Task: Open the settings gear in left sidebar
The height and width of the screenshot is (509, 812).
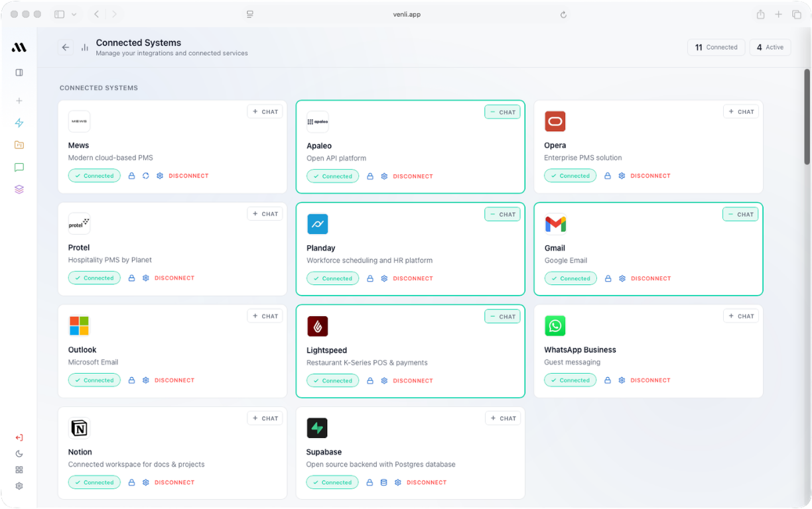Action: pyautogui.click(x=19, y=486)
